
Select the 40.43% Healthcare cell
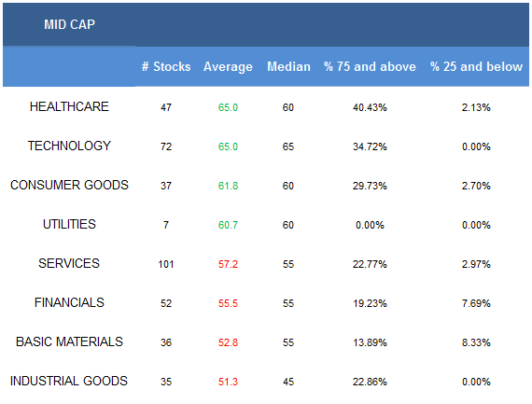370,107
